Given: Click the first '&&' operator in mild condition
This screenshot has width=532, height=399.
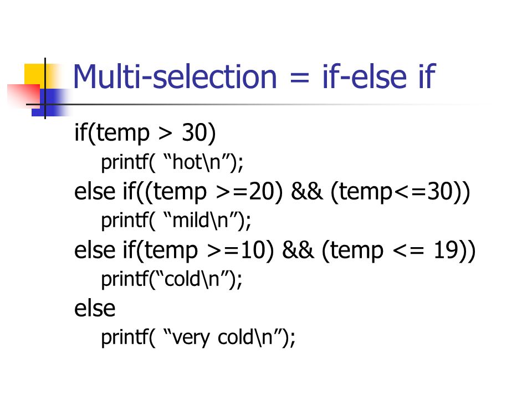Looking at the screenshot, I should 306,191.
